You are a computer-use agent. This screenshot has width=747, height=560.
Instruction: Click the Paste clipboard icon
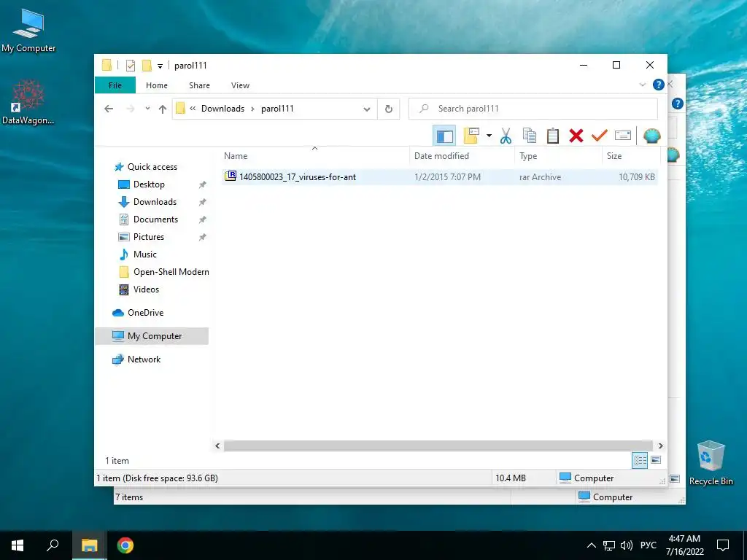553,136
